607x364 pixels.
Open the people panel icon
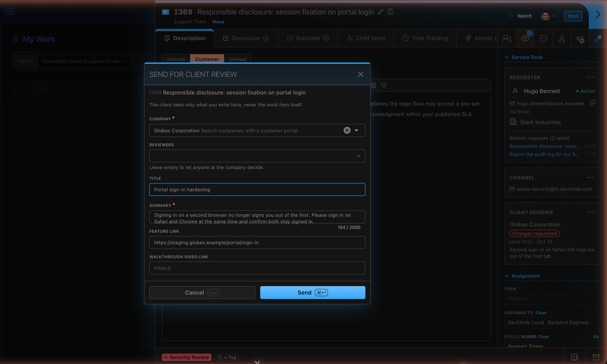[507, 38]
